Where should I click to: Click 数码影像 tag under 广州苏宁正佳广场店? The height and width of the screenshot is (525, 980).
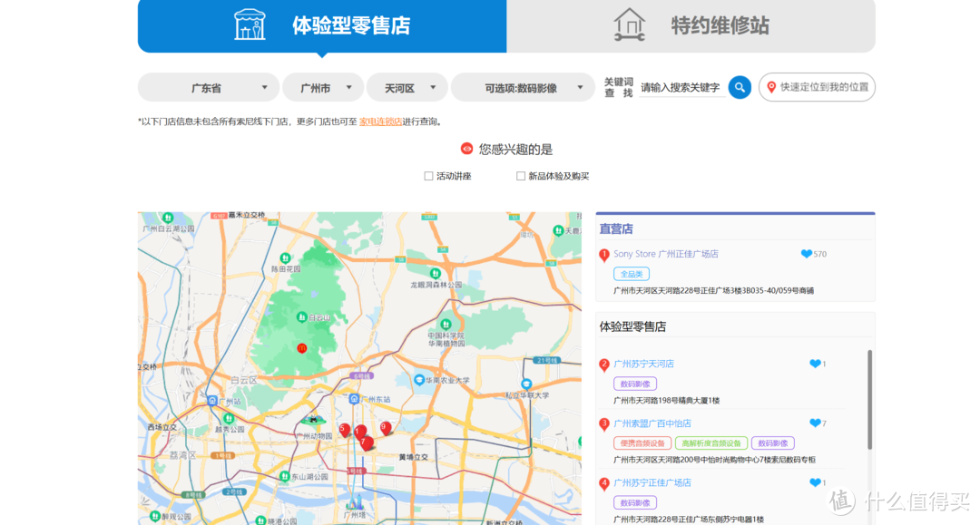click(x=635, y=502)
